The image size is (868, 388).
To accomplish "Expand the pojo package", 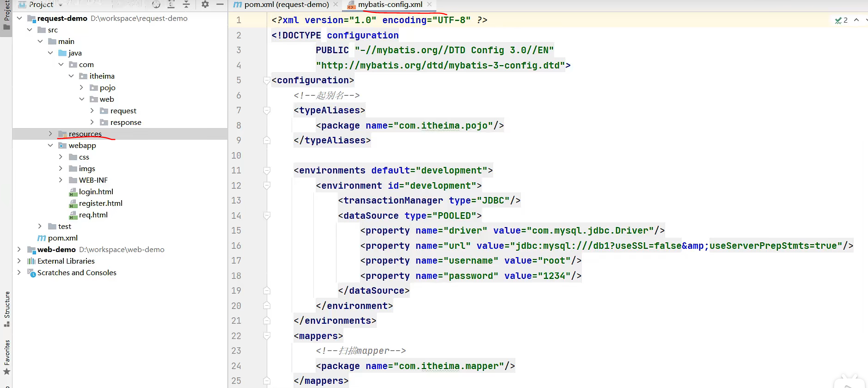I will [82, 87].
